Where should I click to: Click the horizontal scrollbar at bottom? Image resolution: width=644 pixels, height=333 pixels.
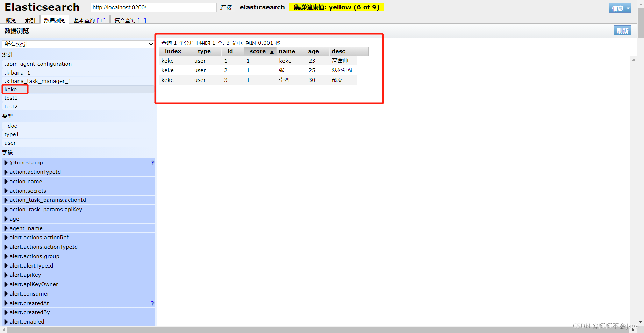[319, 330]
